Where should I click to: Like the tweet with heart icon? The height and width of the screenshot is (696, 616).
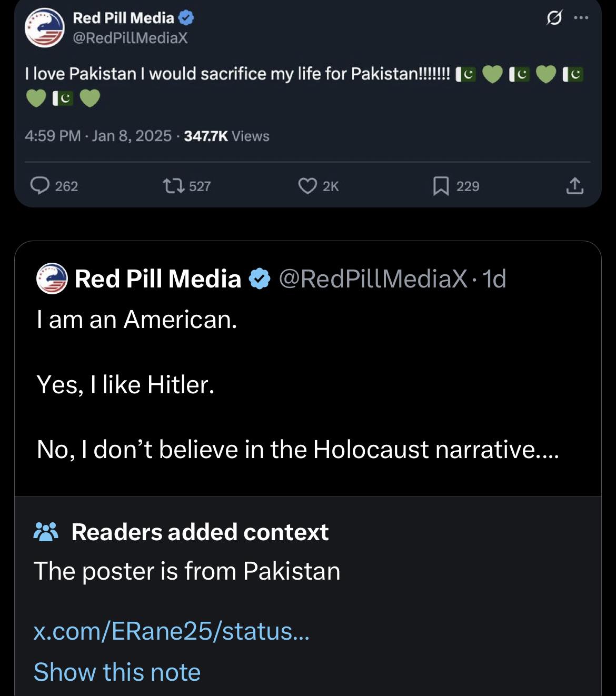click(307, 186)
